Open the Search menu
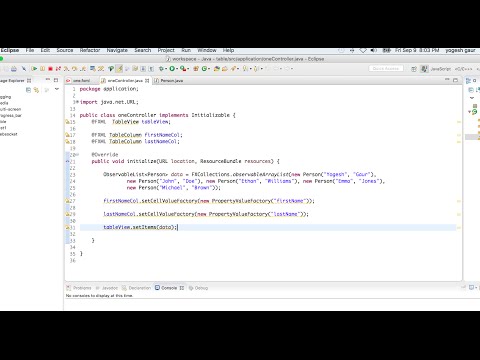 [x=143, y=50]
